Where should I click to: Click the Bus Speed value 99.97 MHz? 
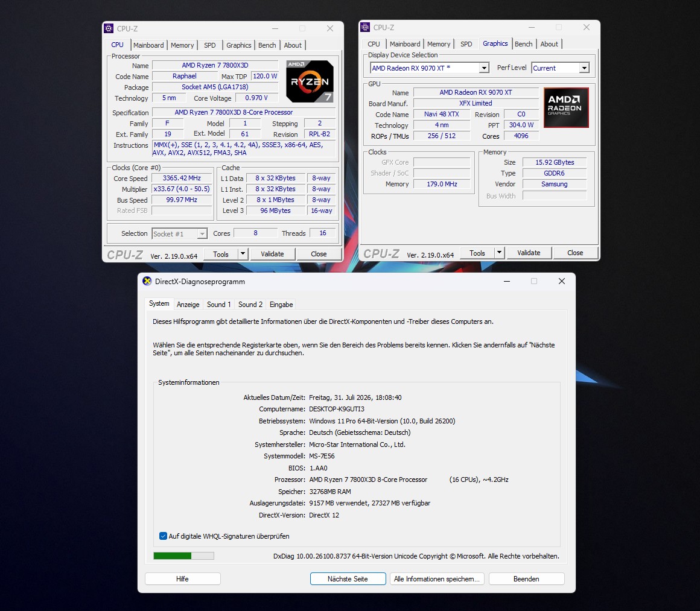coord(182,200)
